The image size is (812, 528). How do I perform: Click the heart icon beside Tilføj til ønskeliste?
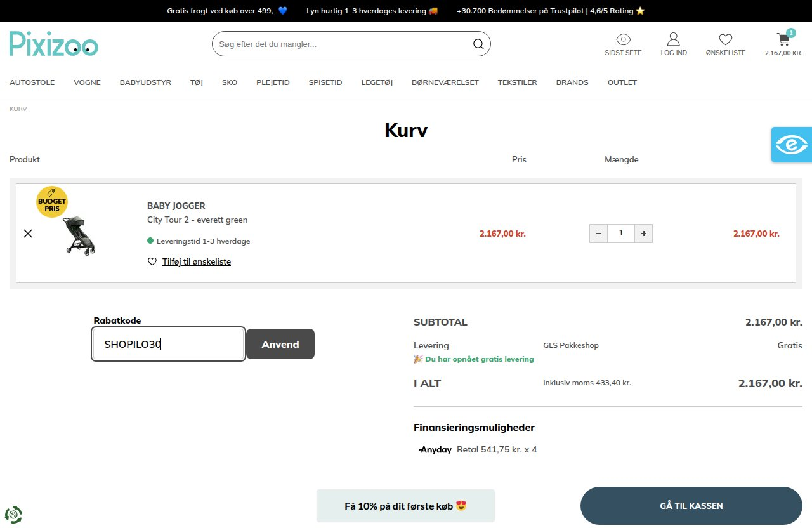coord(152,261)
